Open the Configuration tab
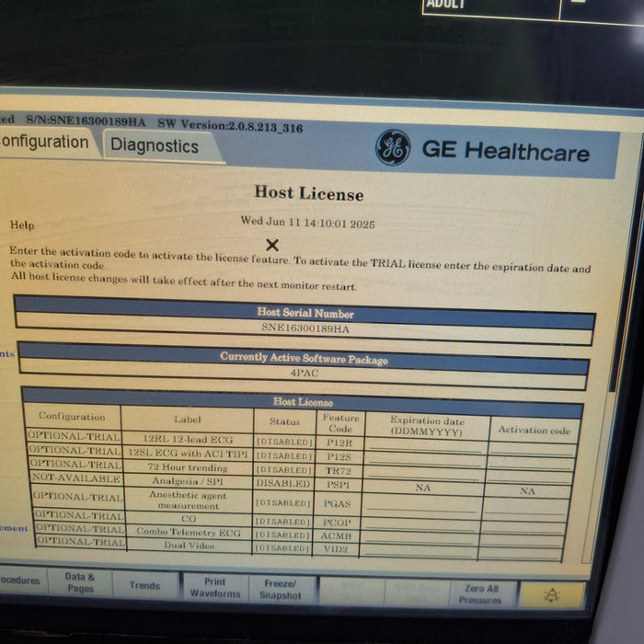The width and height of the screenshot is (644, 644). (x=44, y=142)
